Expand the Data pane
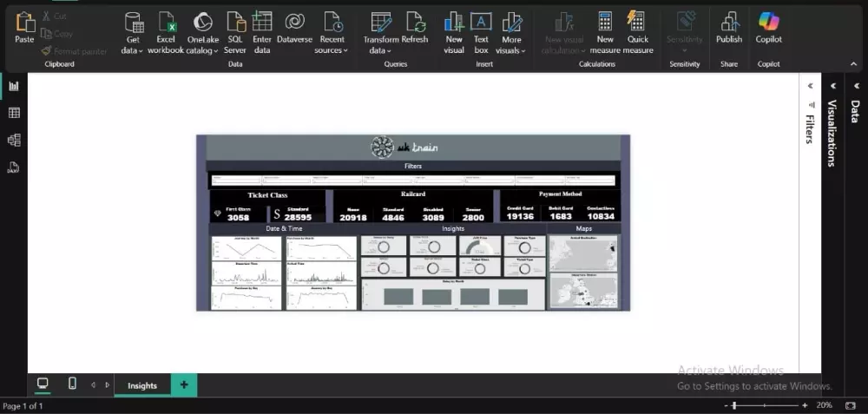This screenshot has height=414, width=868. click(x=856, y=86)
